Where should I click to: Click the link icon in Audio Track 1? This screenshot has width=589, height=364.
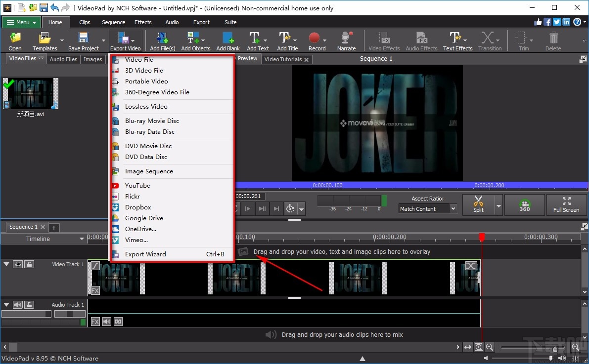pyautogui.click(x=118, y=322)
